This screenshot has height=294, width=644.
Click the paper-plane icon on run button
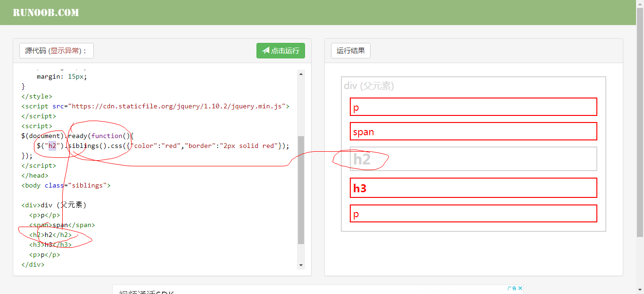click(266, 50)
